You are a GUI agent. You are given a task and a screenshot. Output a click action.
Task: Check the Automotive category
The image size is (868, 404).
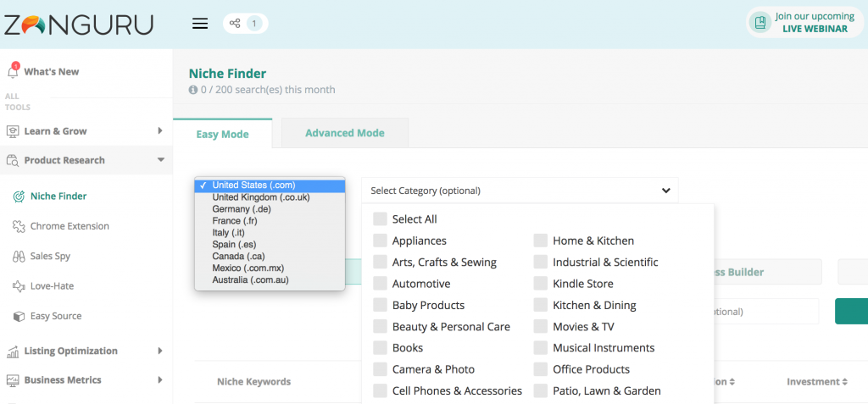pyautogui.click(x=380, y=284)
